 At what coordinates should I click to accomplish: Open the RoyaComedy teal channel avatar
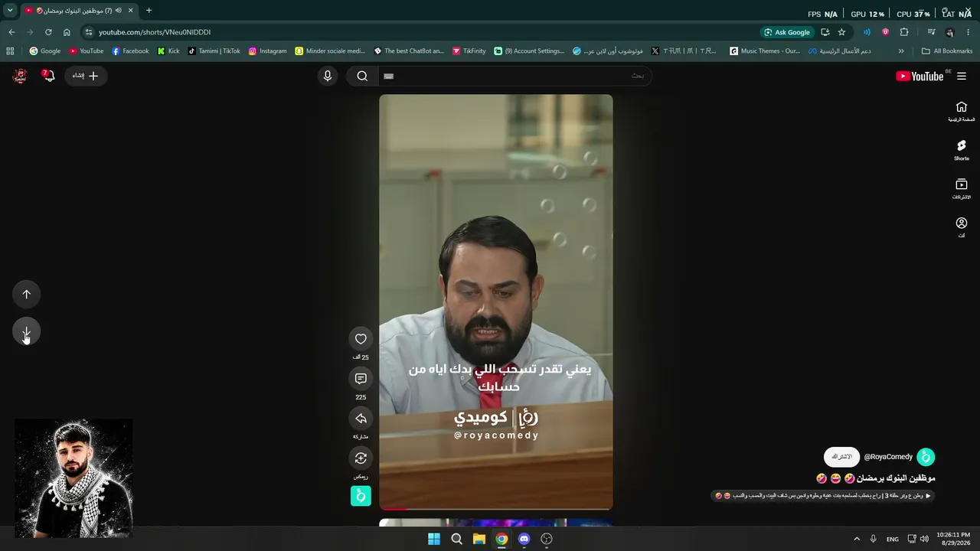point(926,457)
